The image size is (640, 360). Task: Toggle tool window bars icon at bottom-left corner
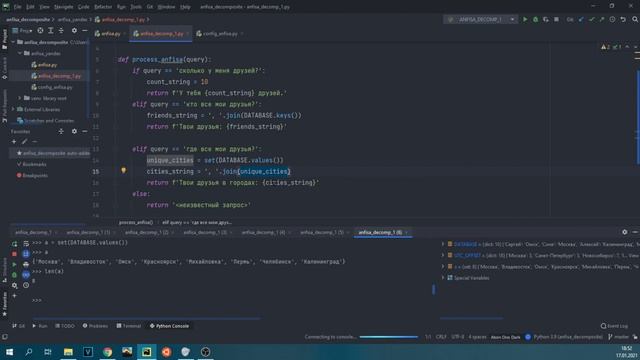pyautogui.click(x=4, y=337)
